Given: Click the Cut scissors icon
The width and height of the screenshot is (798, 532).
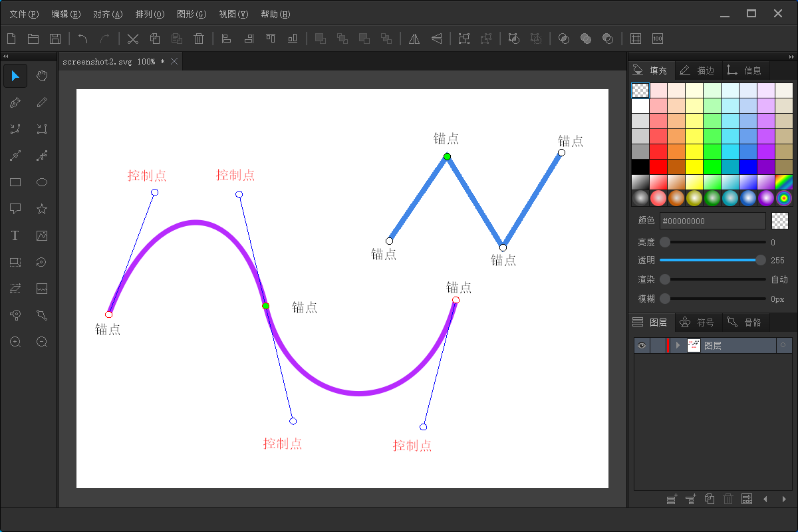Looking at the screenshot, I should (133, 39).
